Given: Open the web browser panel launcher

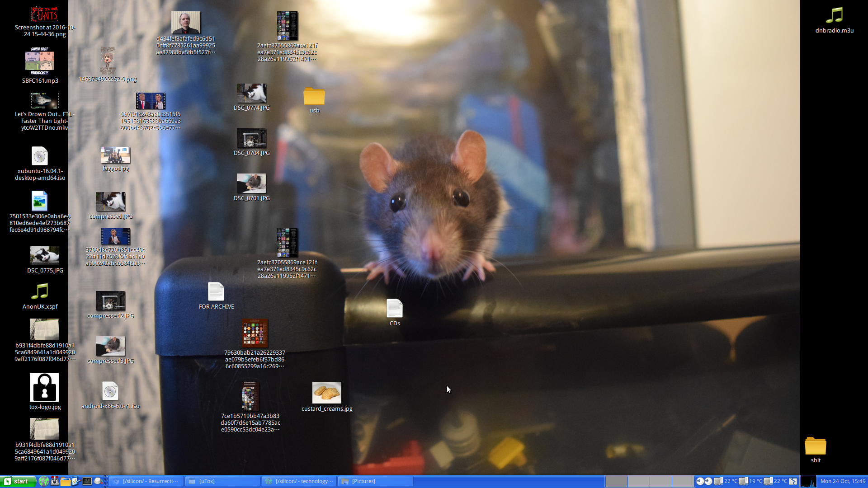Looking at the screenshot, I should pyautogui.click(x=44, y=481).
